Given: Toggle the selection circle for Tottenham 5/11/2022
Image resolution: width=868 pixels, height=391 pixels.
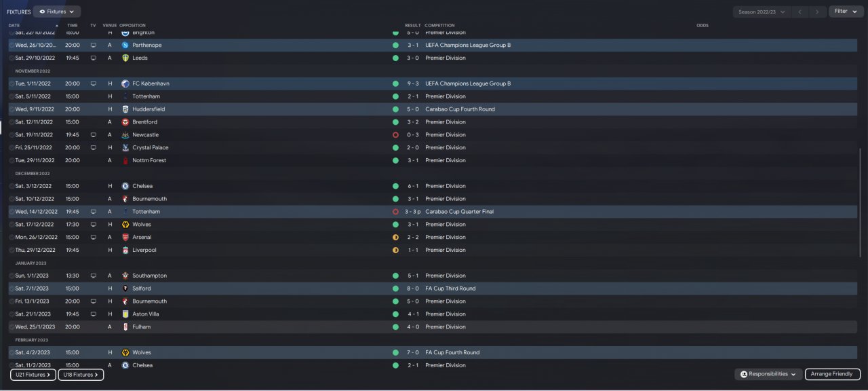Looking at the screenshot, I should [12, 96].
